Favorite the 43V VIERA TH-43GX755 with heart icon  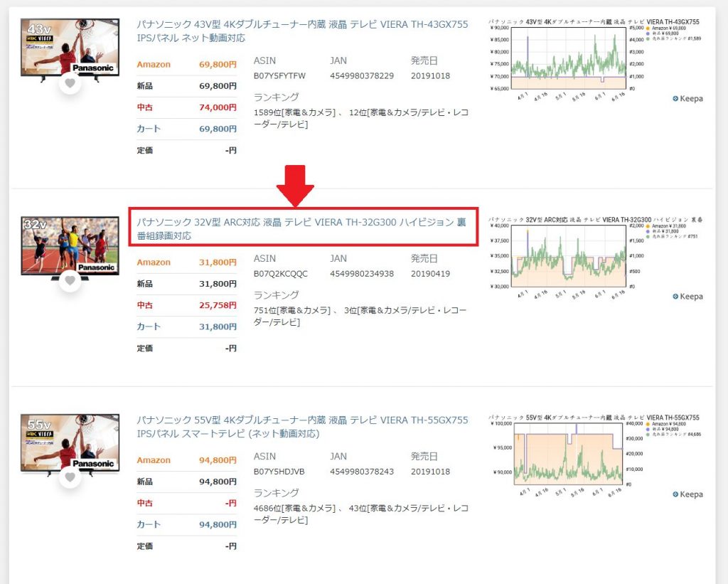click(x=70, y=83)
